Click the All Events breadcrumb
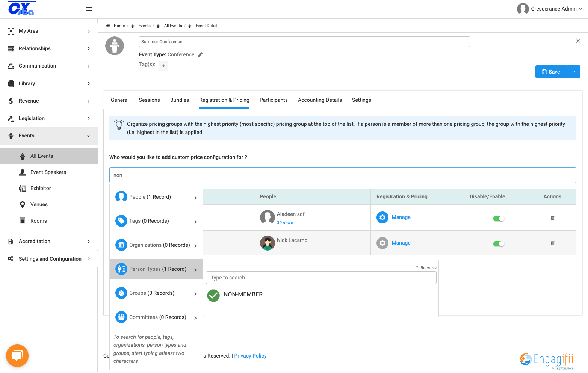Viewport: 588px width, 373px height. click(x=173, y=26)
